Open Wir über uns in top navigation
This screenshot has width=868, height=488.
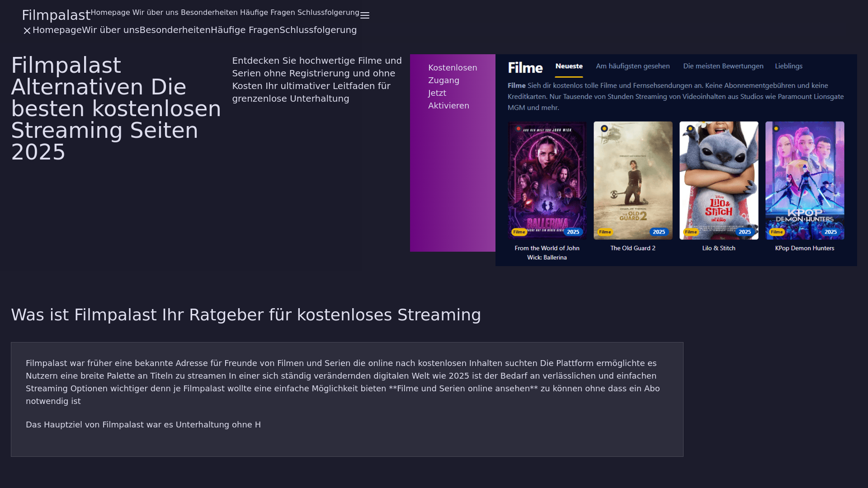coord(156,13)
